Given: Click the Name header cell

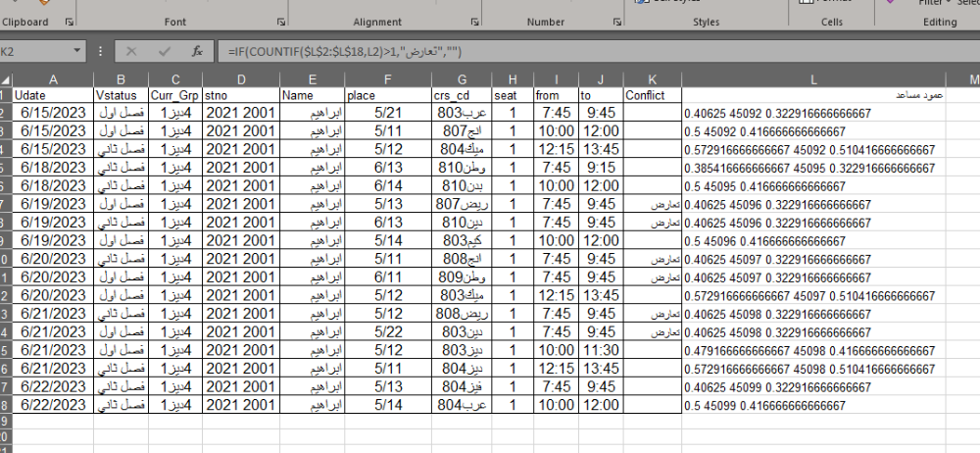Looking at the screenshot, I should tap(312, 95).
